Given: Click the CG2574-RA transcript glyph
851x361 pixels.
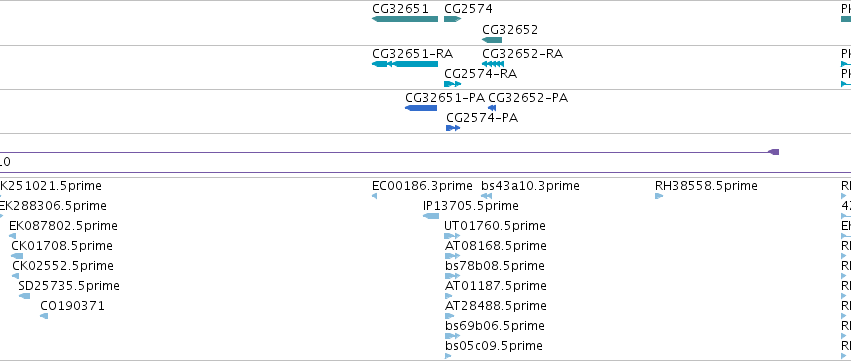Looking at the screenshot, I should (453, 84).
